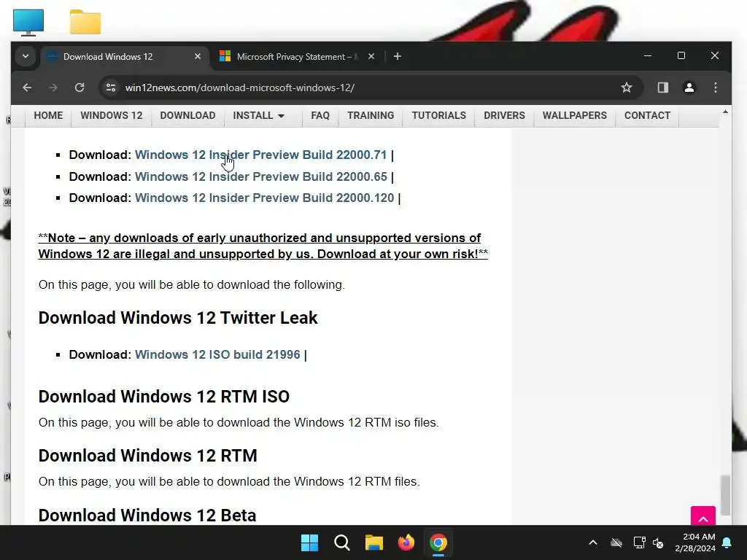Click Chrome icon in taskbar
The height and width of the screenshot is (560, 747).
tap(438, 542)
